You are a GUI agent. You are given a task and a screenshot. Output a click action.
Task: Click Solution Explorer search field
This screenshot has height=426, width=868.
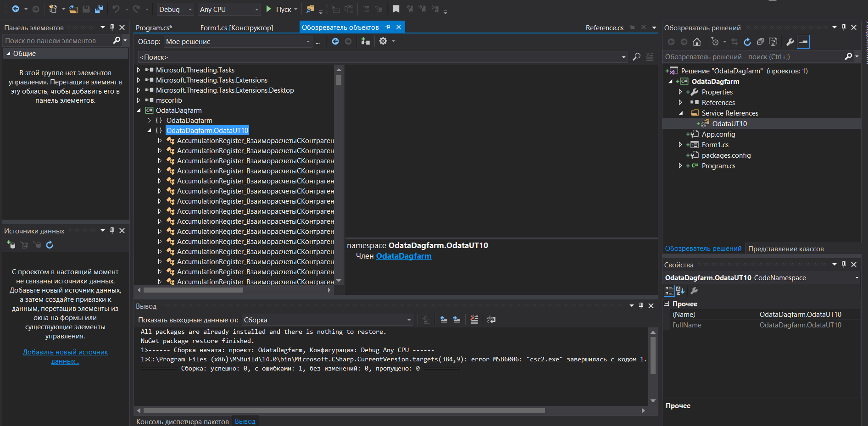752,57
